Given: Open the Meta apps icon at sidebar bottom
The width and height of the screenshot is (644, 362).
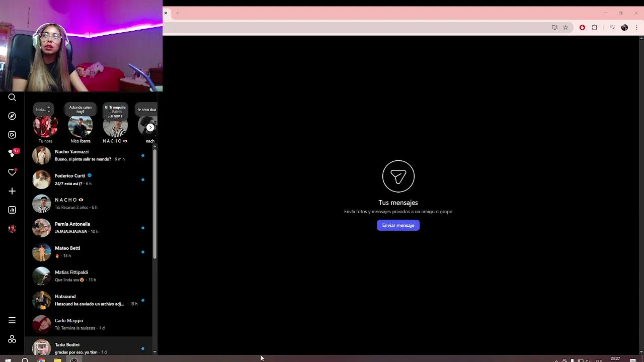Looking at the screenshot, I should 12,339.
